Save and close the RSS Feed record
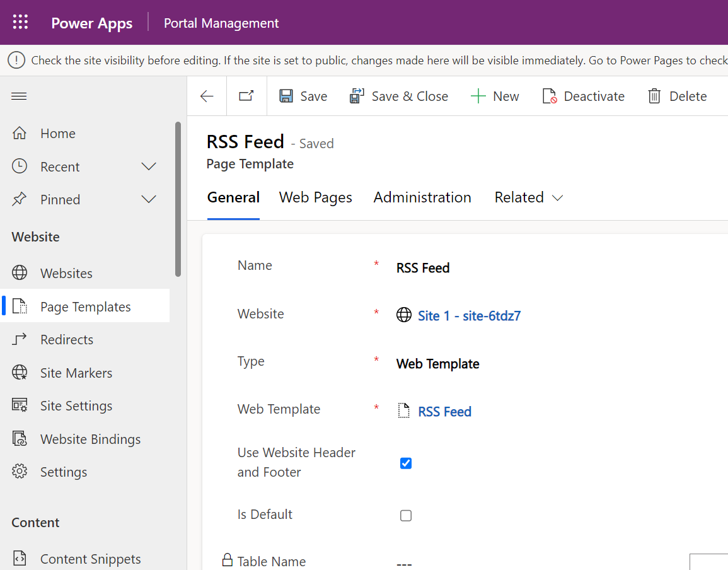728x570 pixels. click(x=399, y=95)
